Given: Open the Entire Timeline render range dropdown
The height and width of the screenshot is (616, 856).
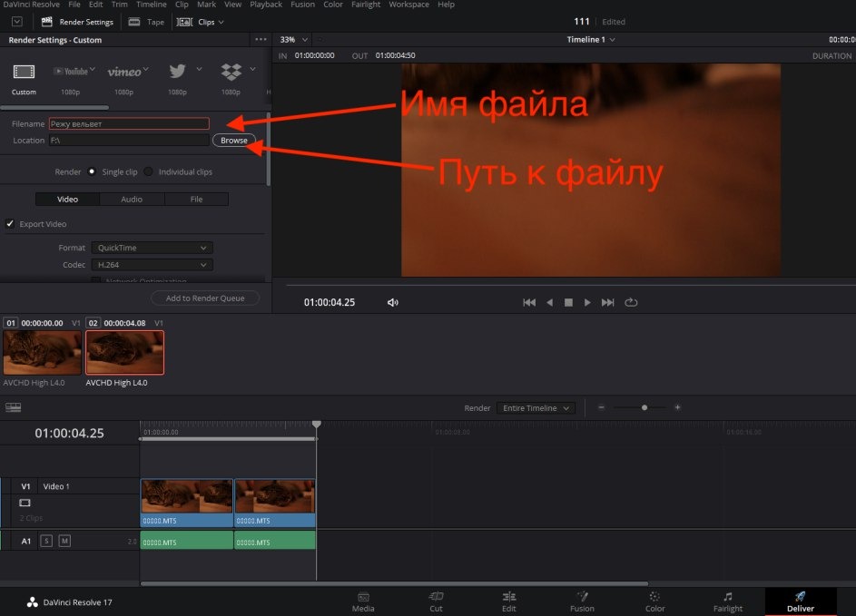Looking at the screenshot, I should click(536, 408).
